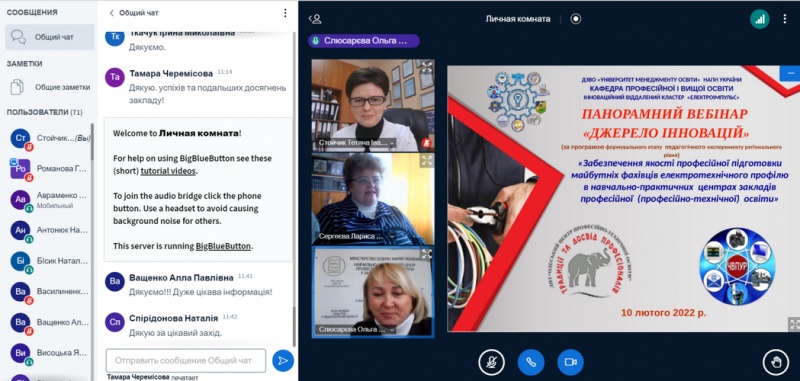
Task: Click the Ви avatar of Висоцька
Action: 20,353
